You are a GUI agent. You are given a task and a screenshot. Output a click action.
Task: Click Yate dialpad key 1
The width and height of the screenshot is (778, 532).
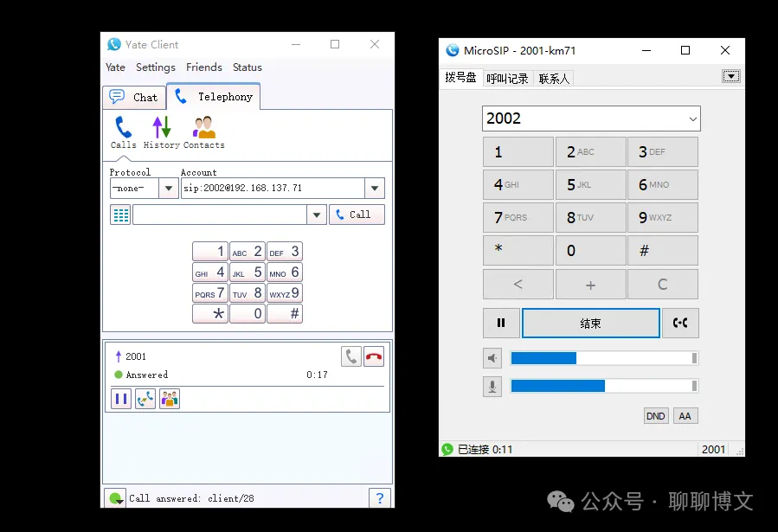click(x=210, y=252)
